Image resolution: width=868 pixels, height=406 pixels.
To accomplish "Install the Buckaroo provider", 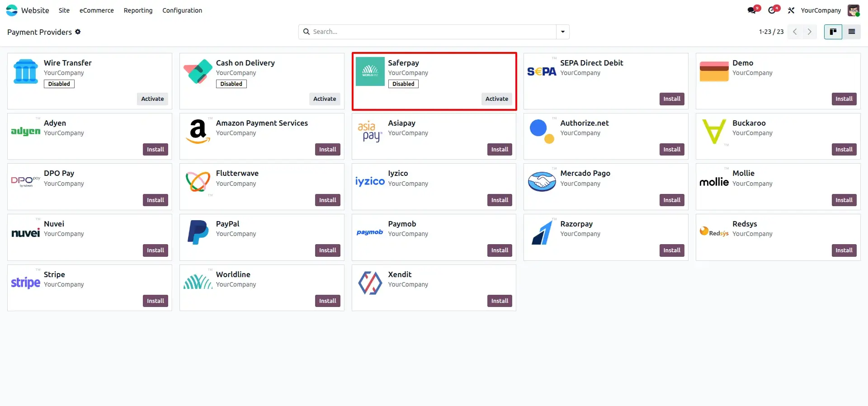I will click(x=844, y=150).
